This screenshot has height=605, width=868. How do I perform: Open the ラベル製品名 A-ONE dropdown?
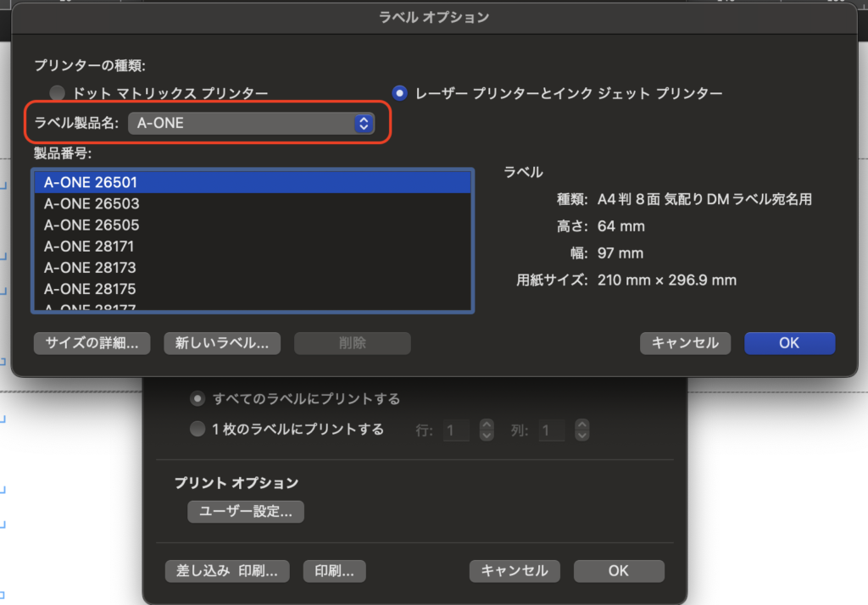click(251, 124)
